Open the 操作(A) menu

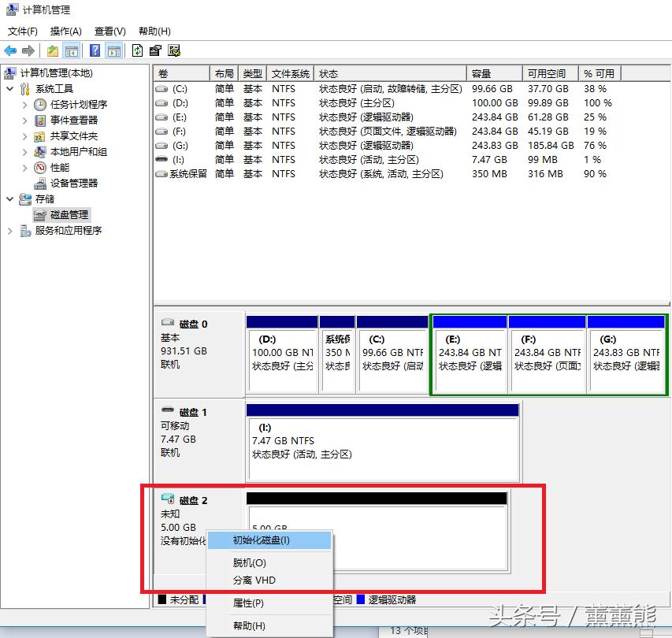(x=65, y=32)
